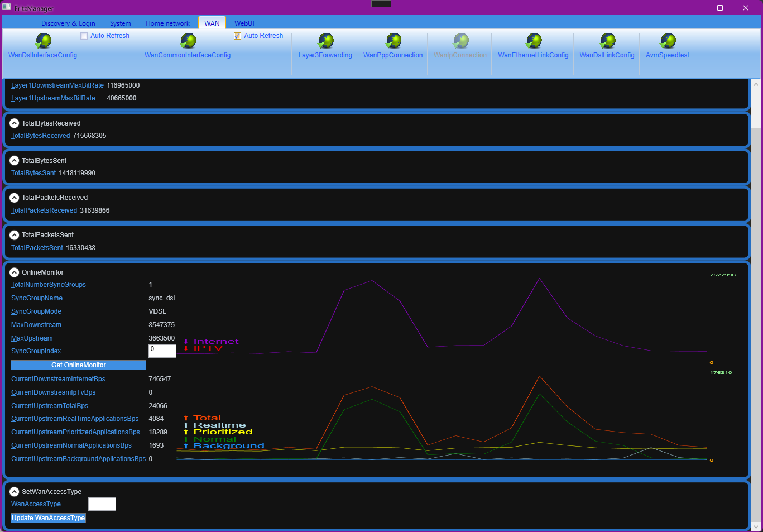Select the WanDslLinkConfig globe icon
The image size is (763, 532).
(607, 41)
